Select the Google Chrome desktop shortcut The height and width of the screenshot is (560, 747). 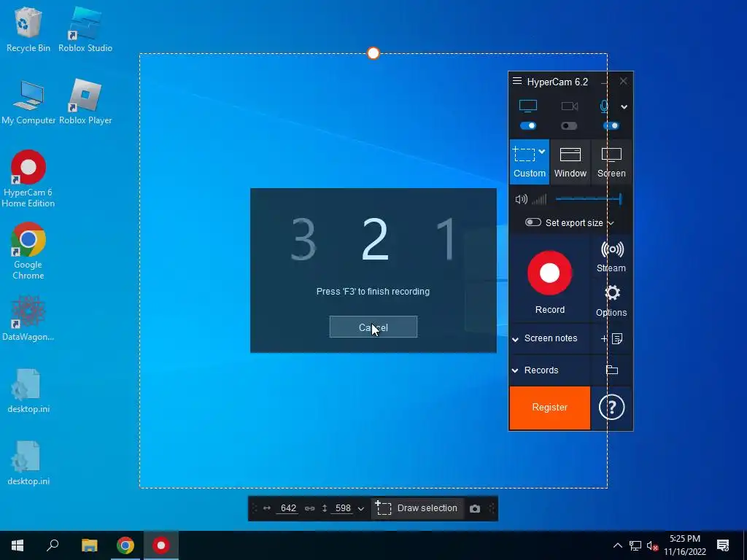pos(28,251)
